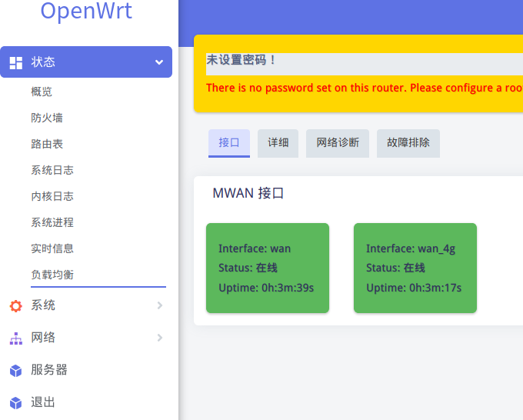Viewport: 523px width, 420px height.
Task: Click the 状态 dashboard grid icon
Action: click(x=15, y=63)
